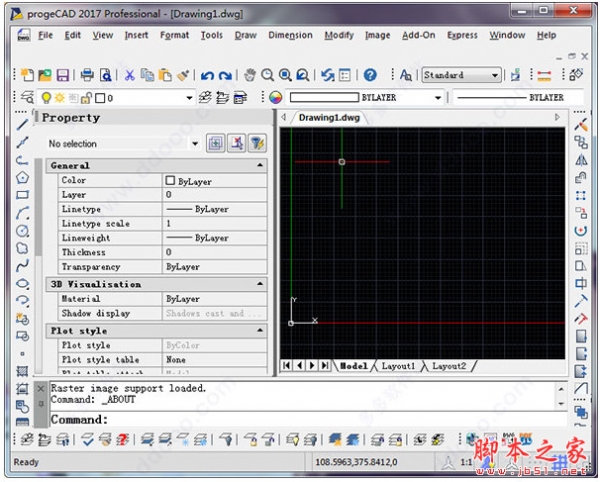Open the Help question mark icon

(x=370, y=75)
